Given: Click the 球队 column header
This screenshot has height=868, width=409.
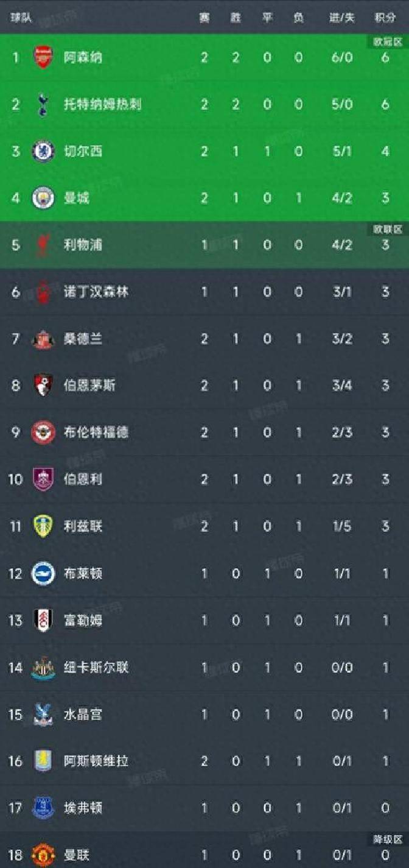Looking at the screenshot, I should [21, 18].
